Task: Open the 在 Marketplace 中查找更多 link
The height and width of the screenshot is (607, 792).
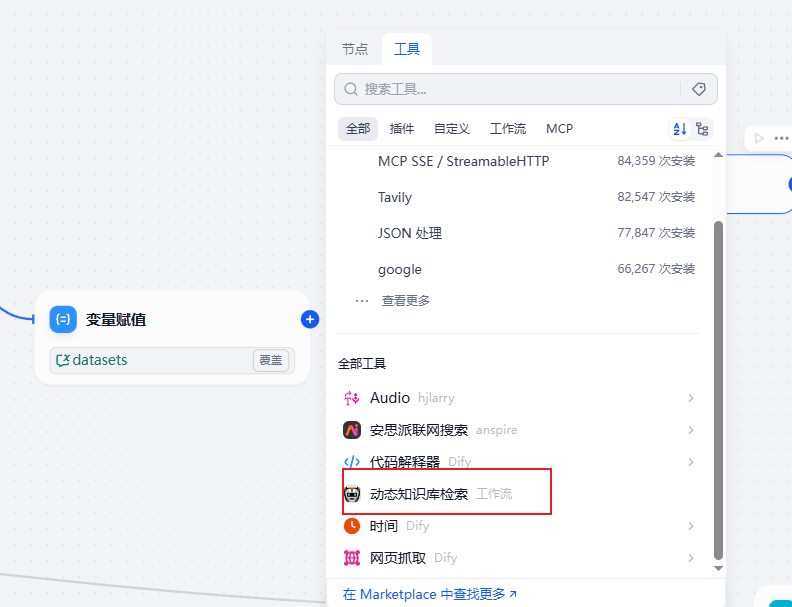Action: (430, 594)
